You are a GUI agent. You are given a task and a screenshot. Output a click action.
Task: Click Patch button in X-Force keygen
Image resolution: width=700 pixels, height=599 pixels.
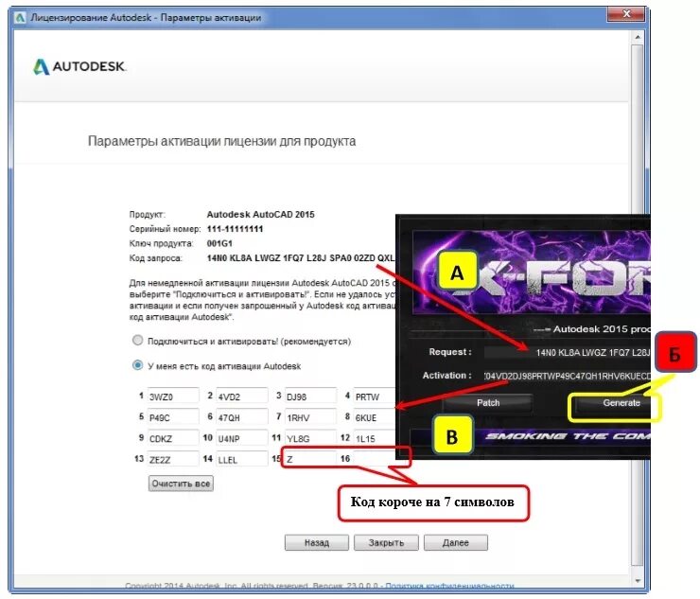coord(488,403)
